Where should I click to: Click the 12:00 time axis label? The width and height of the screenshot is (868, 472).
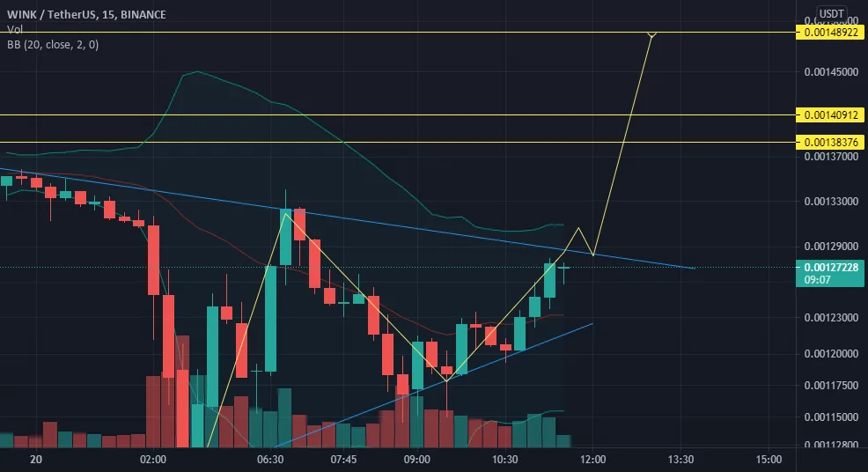[592, 460]
